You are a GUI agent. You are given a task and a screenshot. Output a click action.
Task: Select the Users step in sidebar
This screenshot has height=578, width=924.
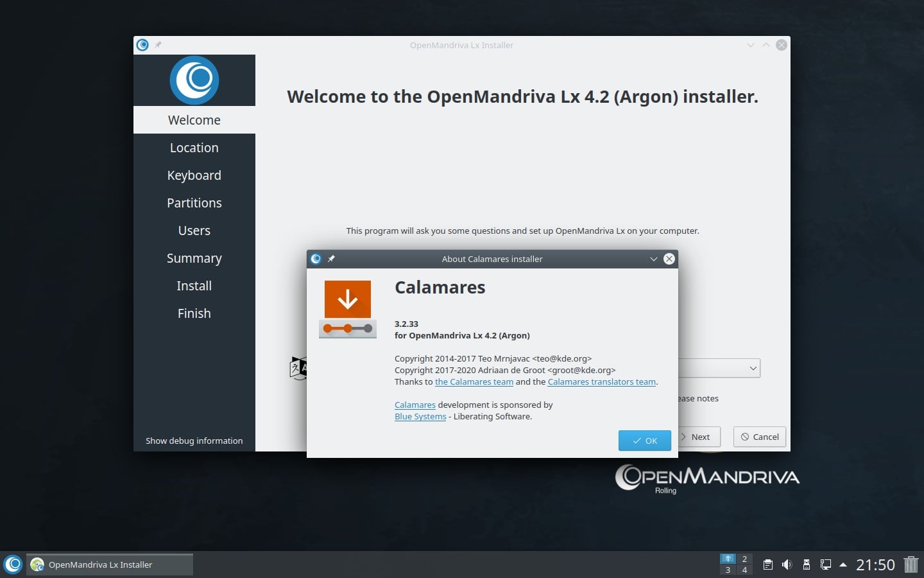point(194,231)
